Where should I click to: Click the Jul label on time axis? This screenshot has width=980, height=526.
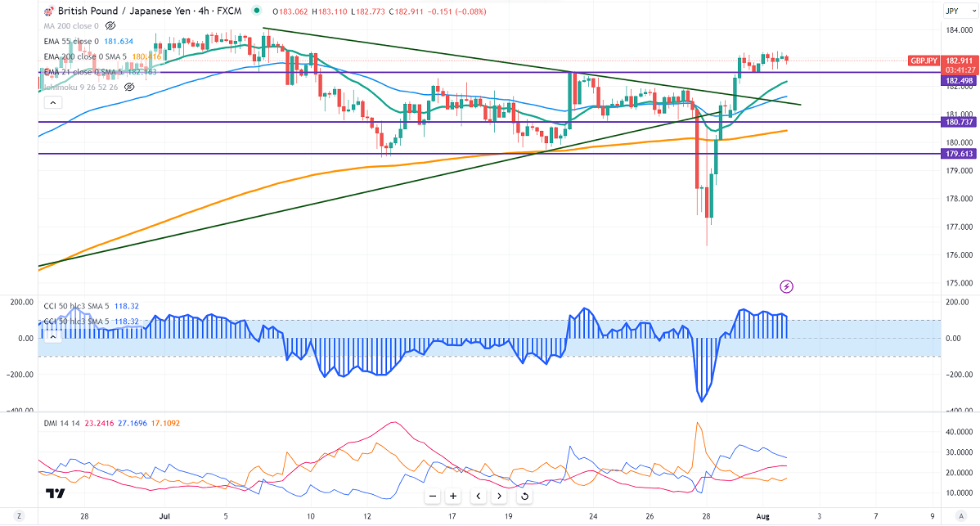pyautogui.click(x=164, y=516)
